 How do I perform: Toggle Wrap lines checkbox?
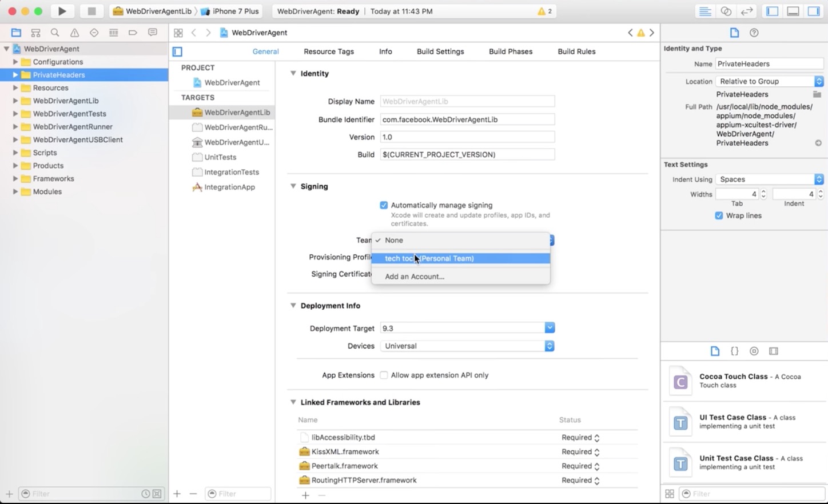click(x=719, y=215)
